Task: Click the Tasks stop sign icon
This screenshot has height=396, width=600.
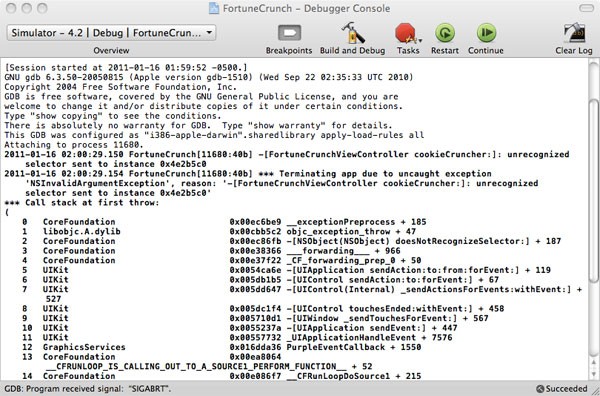Action: point(405,33)
